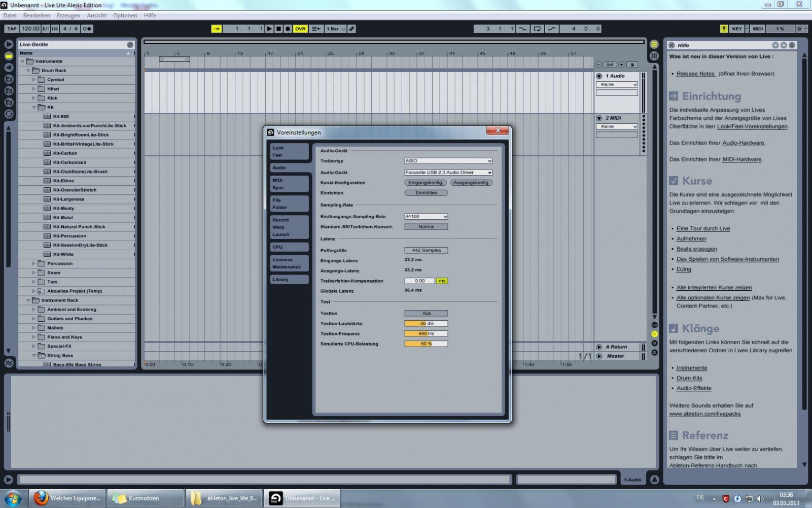Image resolution: width=812 pixels, height=508 pixels.
Task: Click the Follow (auto-scroll) yellow arrow button
Action: pos(217,29)
